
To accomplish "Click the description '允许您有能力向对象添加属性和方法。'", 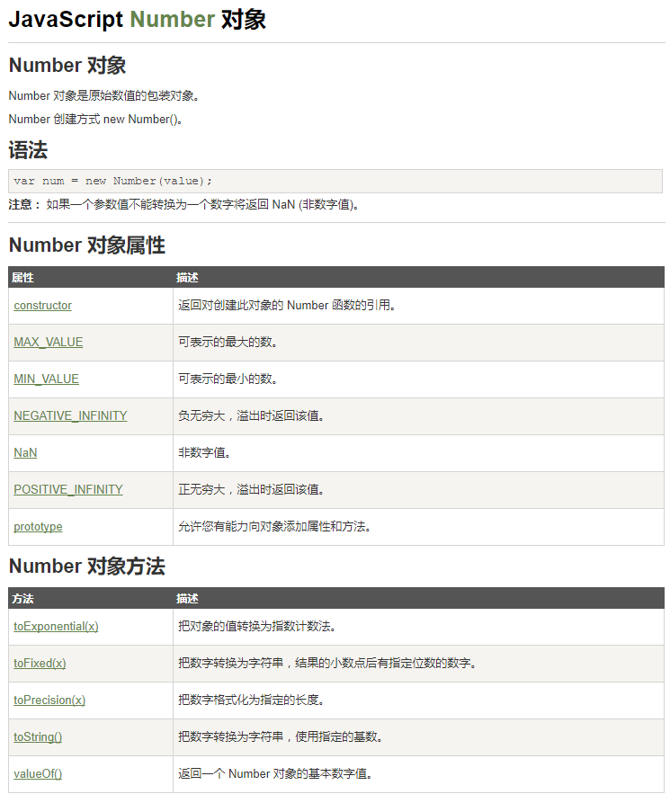I will [275, 527].
